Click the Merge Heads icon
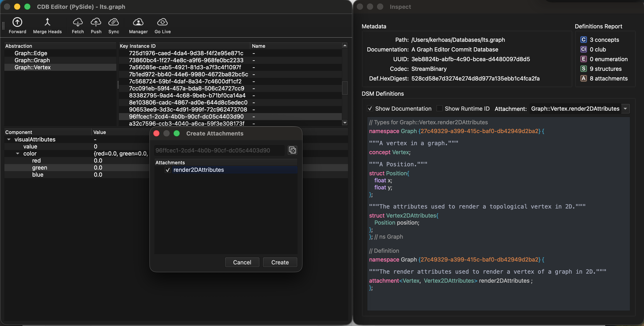 coord(47,22)
